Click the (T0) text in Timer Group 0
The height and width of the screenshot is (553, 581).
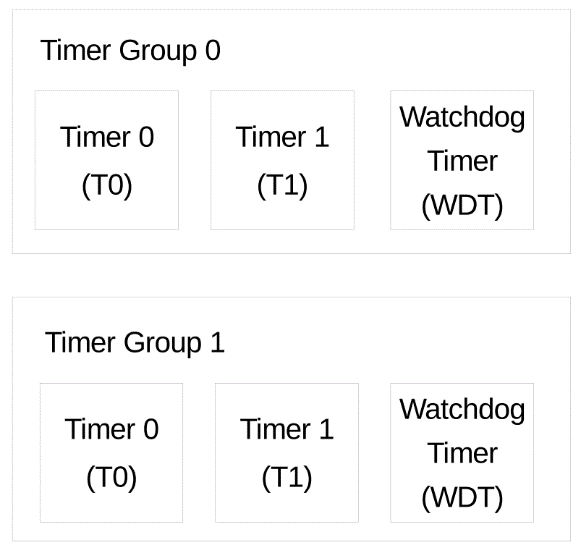coord(107,185)
